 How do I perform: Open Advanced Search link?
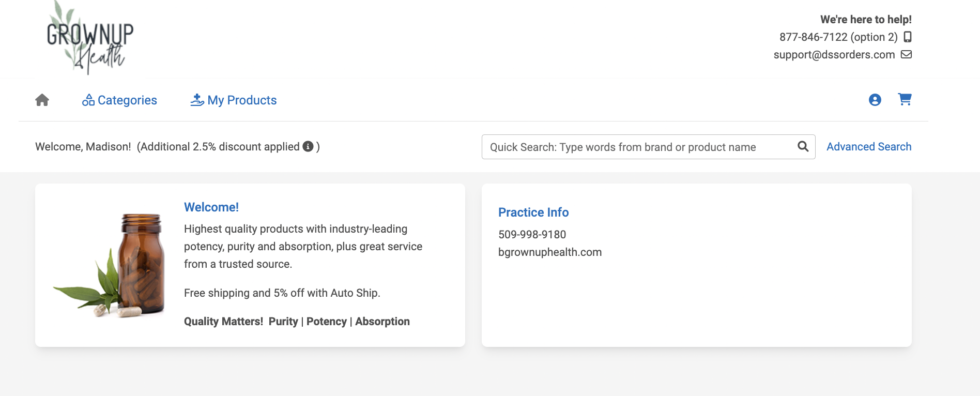pyautogui.click(x=869, y=147)
